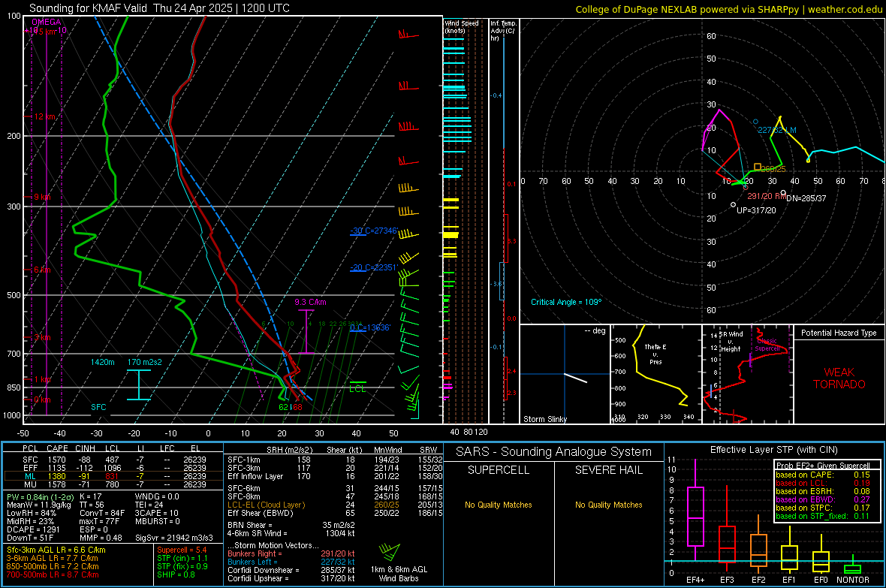The width and height of the screenshot is (886, 588).
Task: Select the highlighted ML parcel row
Action: (x=113, y=477)
